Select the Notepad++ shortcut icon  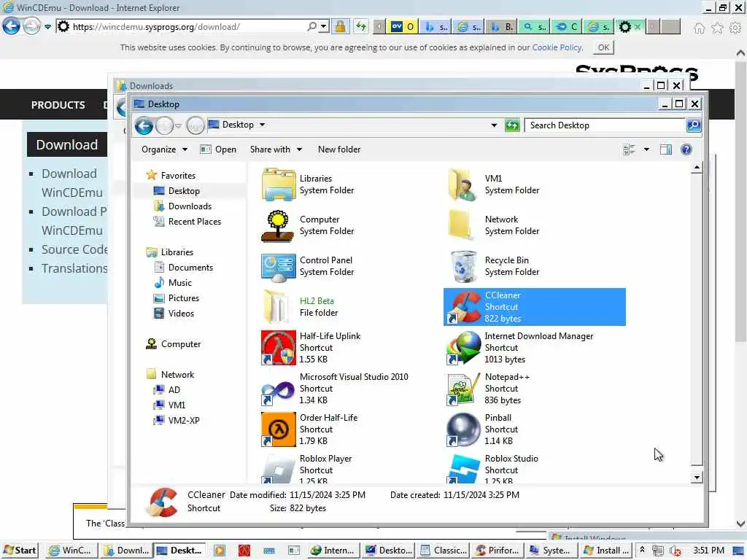464,389
